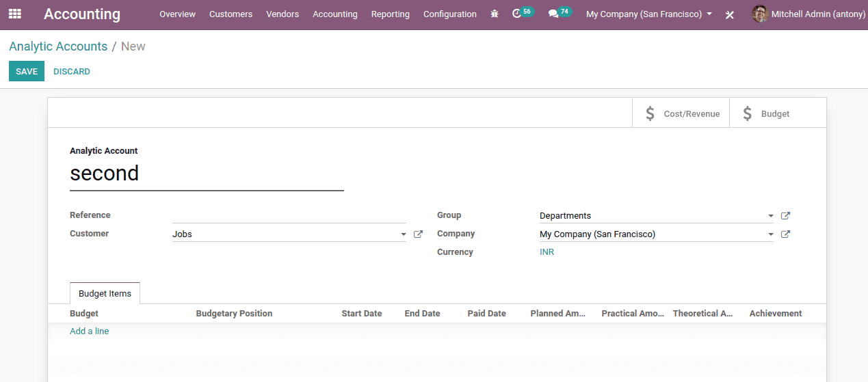
Task: Click the Accounting app title
Action: click(82, 14)
